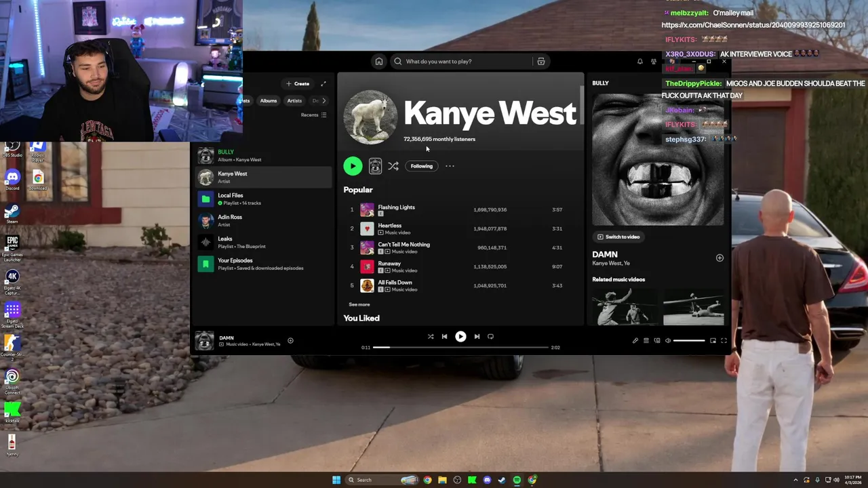Image resolution: width=868 pixels, height=488 pixels.
Task: Mute with the volume speaker icon
Action: click(x=668, y=340)
